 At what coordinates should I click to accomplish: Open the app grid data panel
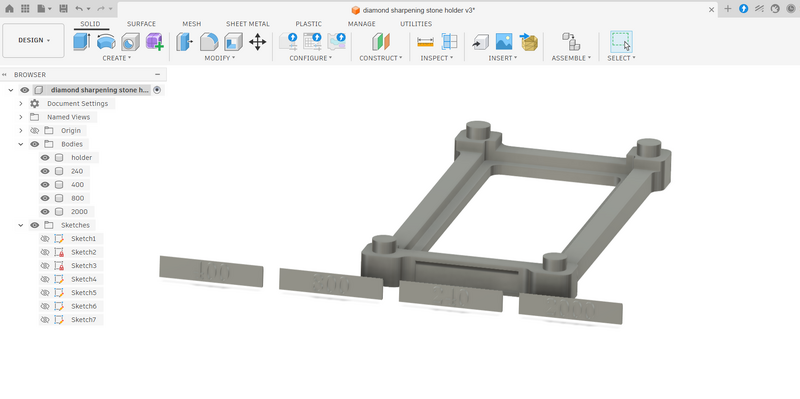coord(26,9)
